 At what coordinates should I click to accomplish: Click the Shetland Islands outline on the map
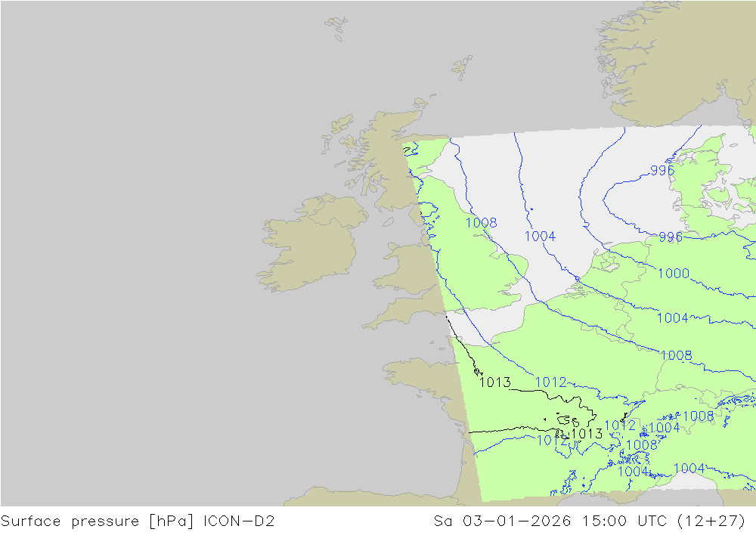462,67
